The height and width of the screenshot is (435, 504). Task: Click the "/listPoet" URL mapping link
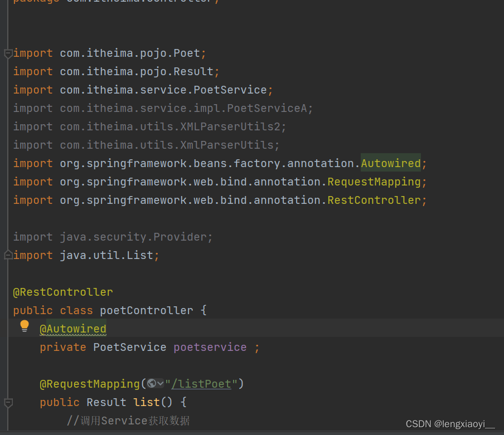(x=201, y=384)
